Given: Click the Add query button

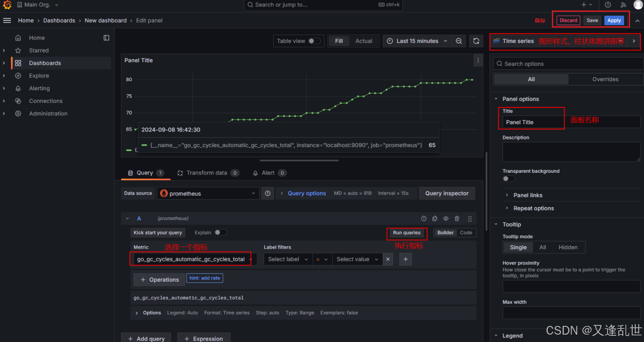Looking at the screenshot, I should click(146, 339).
